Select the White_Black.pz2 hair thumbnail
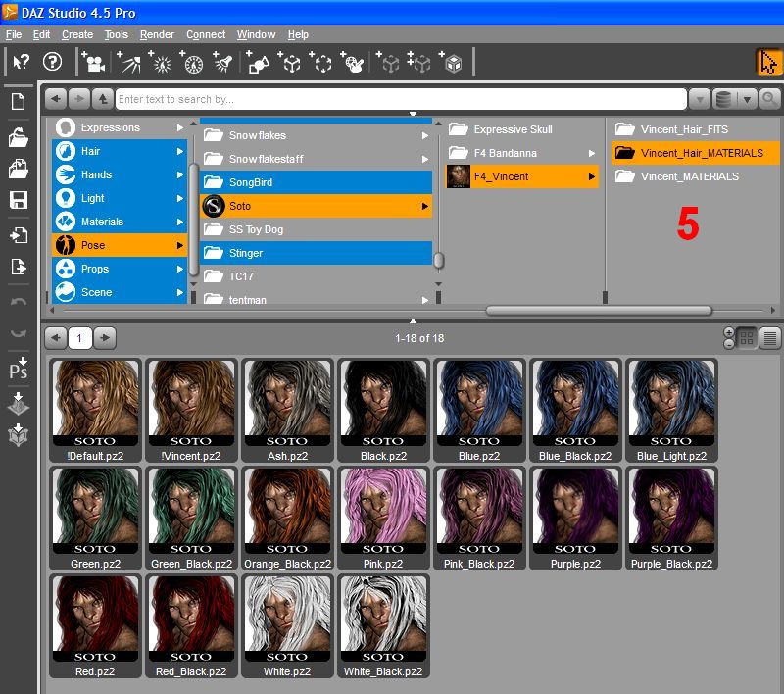The width and height of the screenshot is (784, 694). (383, 626)
